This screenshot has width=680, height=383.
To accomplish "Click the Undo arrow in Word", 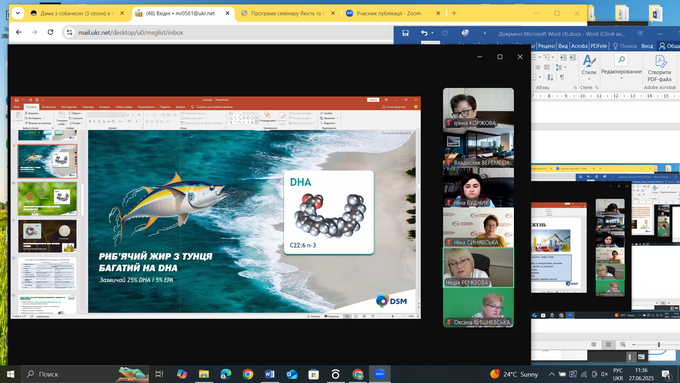I will point(424,33).
